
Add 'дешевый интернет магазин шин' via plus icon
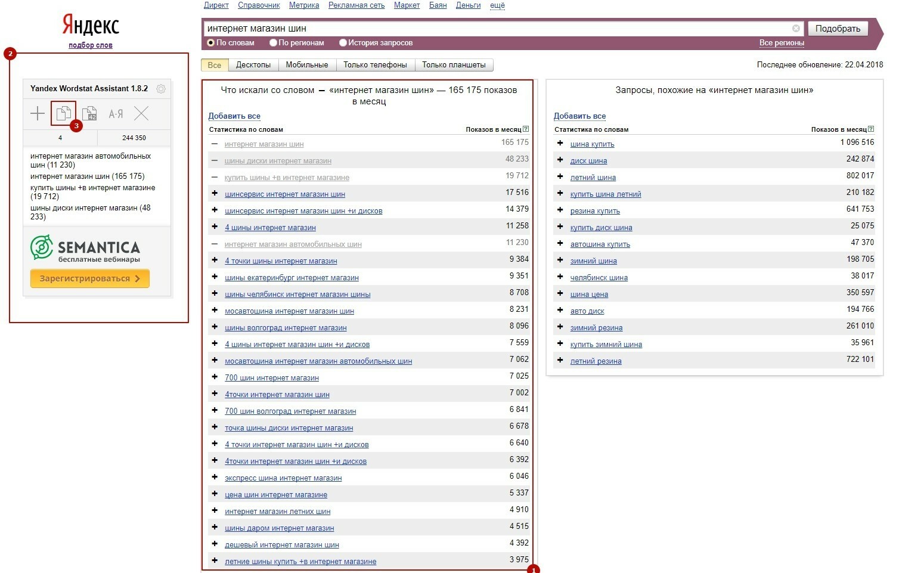(215, 544)
